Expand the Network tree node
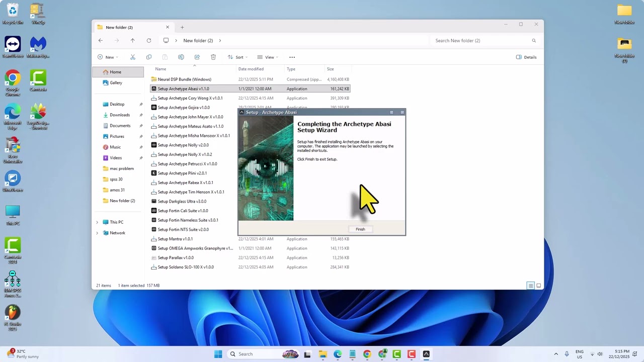Viewport: 644px width, 362px height. point(97,233)
